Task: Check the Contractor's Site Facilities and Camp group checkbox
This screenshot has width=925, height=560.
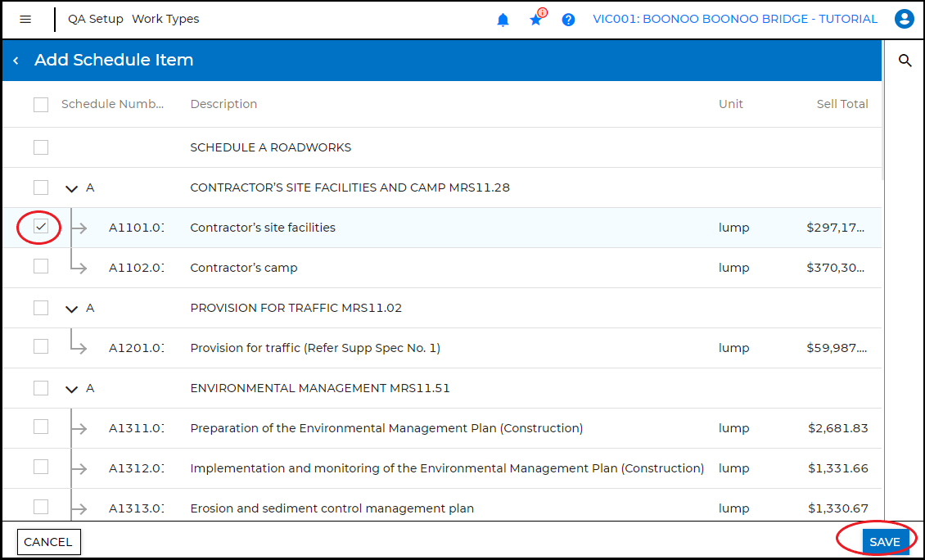Action: point(41,187)
